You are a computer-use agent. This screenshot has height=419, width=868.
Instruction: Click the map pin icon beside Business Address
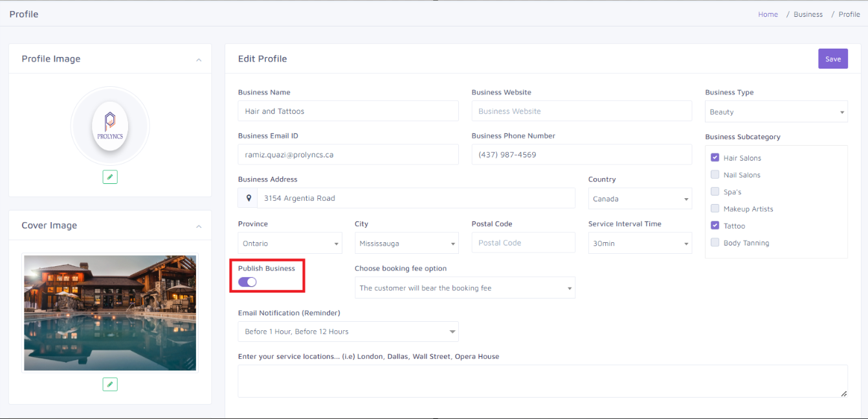tap(248, 198)
